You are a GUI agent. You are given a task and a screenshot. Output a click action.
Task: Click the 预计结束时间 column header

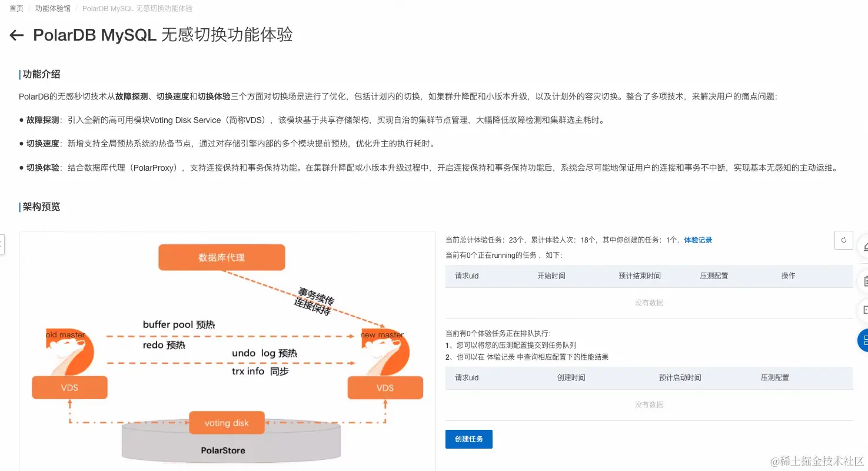coord(640,276)
